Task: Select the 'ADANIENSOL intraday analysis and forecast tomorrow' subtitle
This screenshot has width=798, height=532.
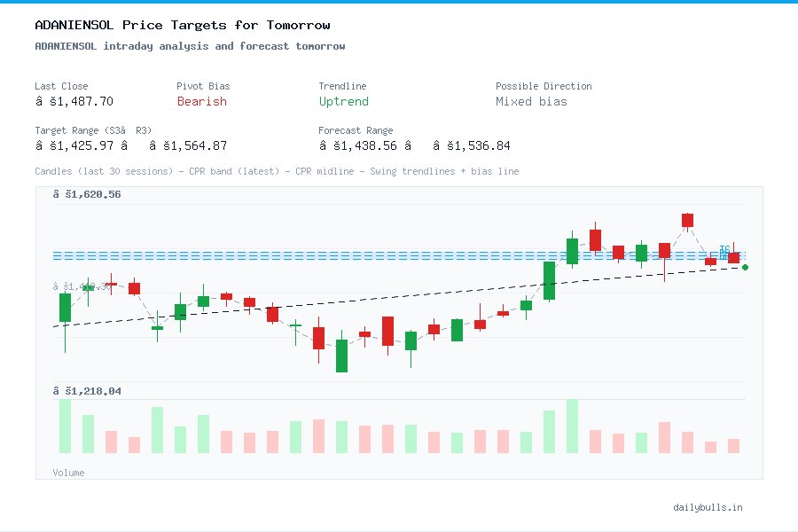Action: point(190,46)
